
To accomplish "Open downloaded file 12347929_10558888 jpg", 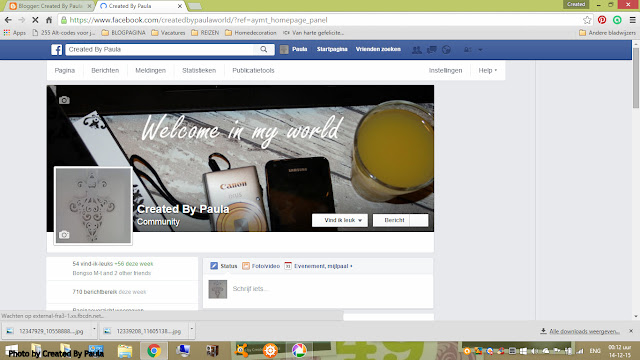I will click(47, 331).
